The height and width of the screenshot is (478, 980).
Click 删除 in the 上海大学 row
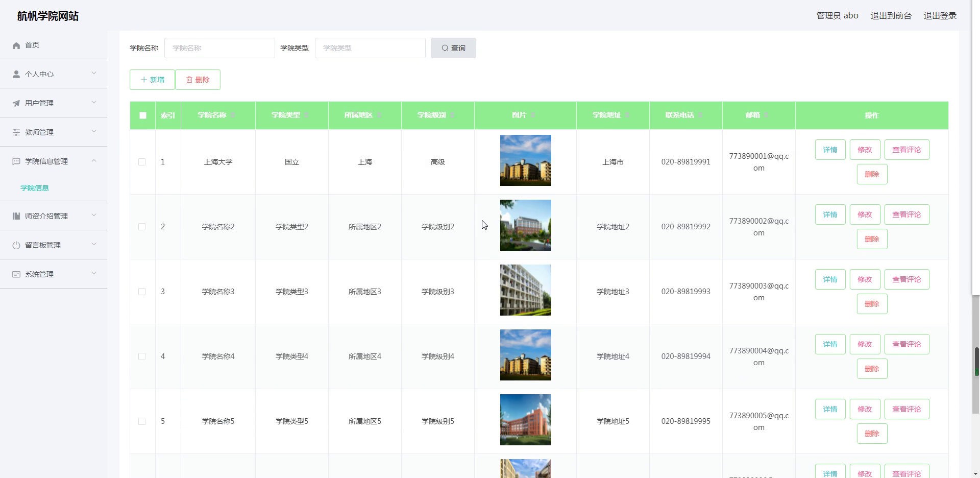(872, 174)
